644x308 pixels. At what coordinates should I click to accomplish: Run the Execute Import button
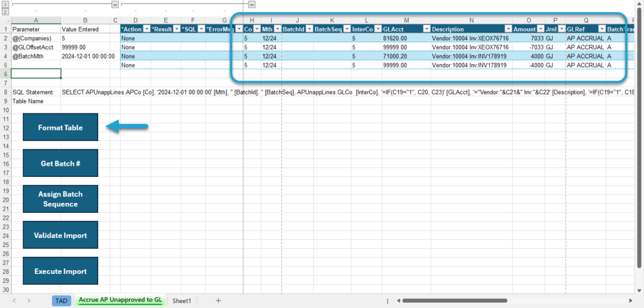(60, 271)
